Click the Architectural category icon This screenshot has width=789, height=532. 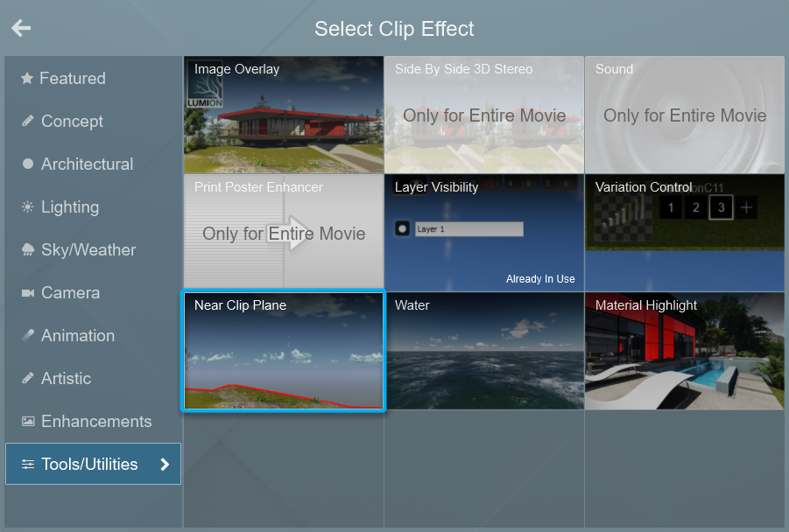(27, 164)
